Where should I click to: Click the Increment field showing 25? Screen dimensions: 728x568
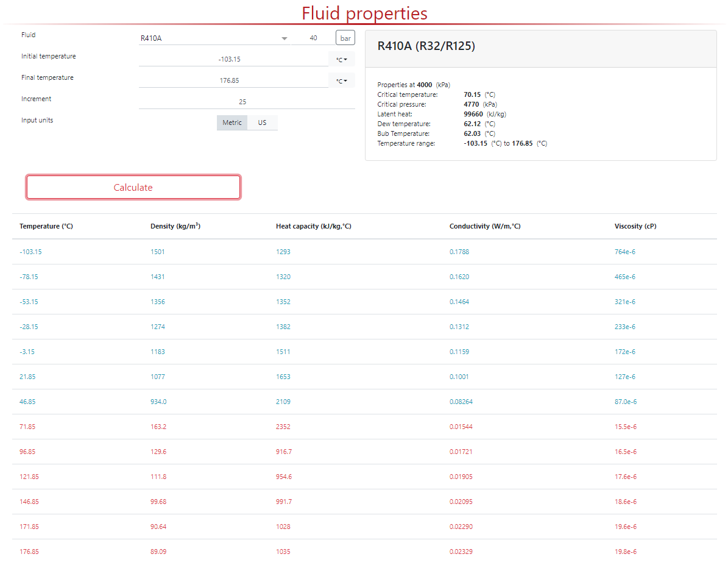tap(244, 102)
